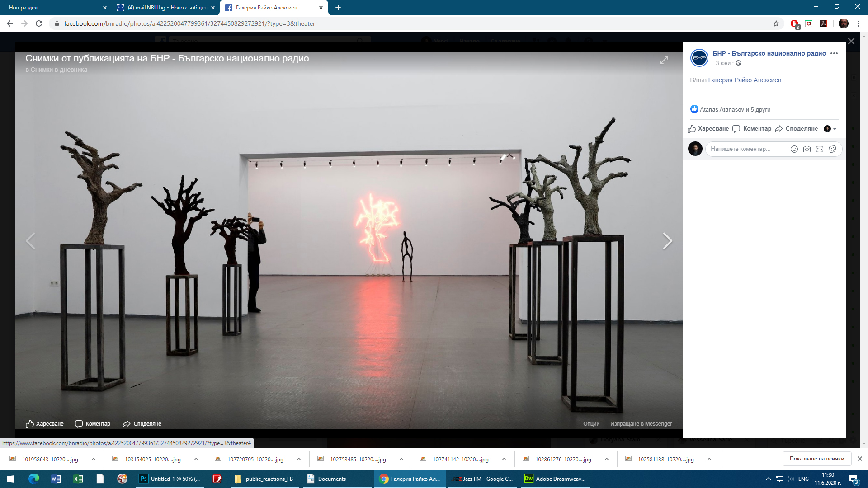Switch to Adobe Dreamweaver taskbar window

point(555,479)
